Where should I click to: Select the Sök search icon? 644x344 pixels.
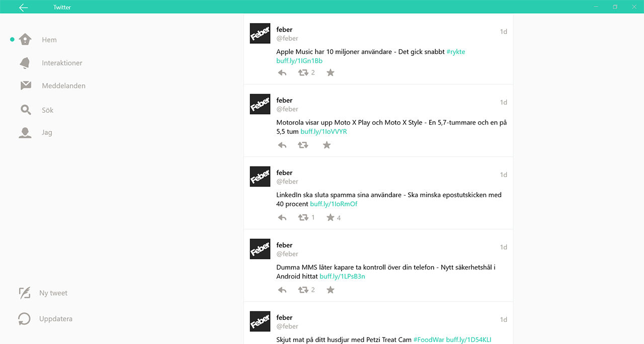(x=24, y=109)
